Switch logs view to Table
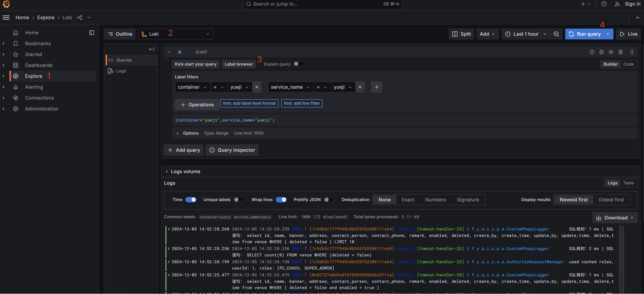Image resolution: width=644 pixels, height=294 pixels. click(x=628, y=183)
